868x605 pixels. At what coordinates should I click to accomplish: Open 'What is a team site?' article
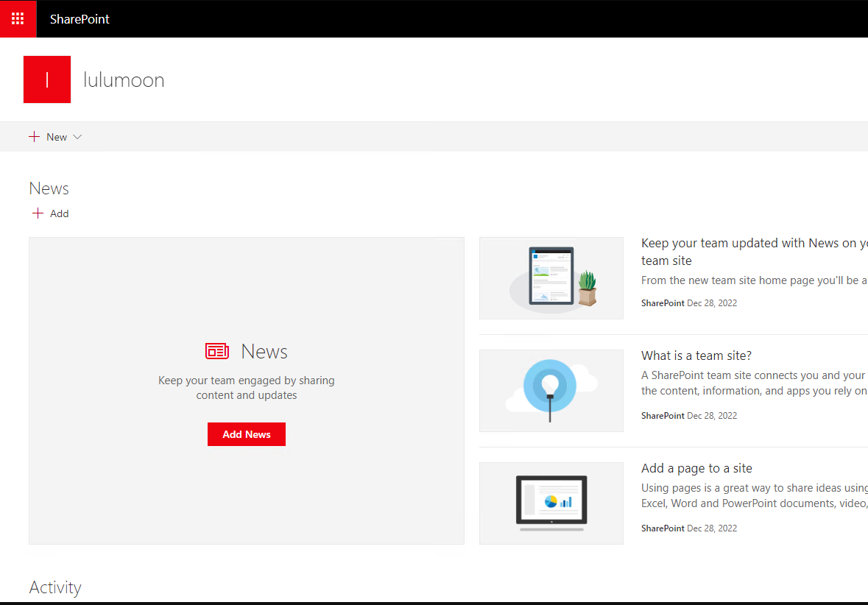(x=696, y=355)
